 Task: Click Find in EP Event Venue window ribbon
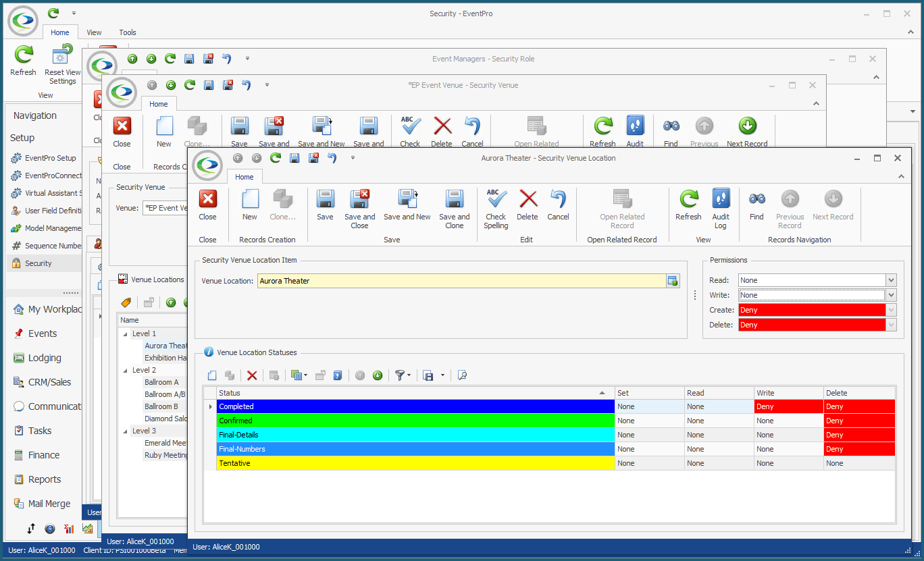[x=671, y=132]
